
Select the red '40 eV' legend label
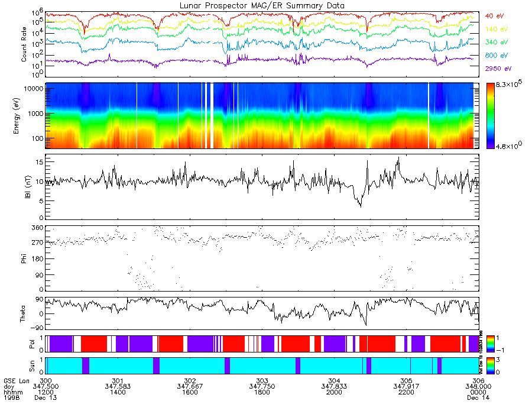[494, 16]
